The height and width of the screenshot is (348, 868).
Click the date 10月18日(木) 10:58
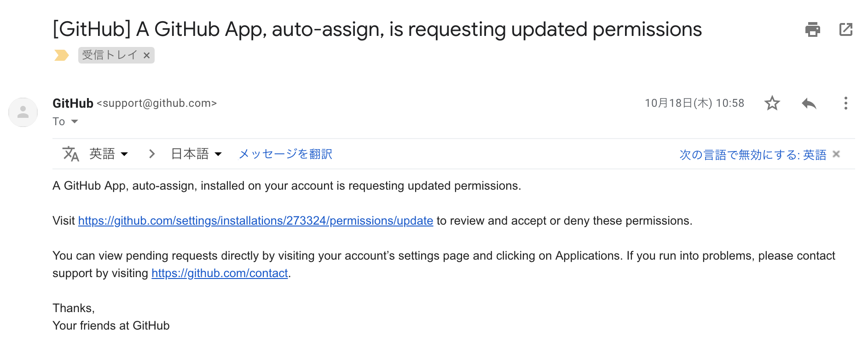pyautogui.click(x=694, y=103)
